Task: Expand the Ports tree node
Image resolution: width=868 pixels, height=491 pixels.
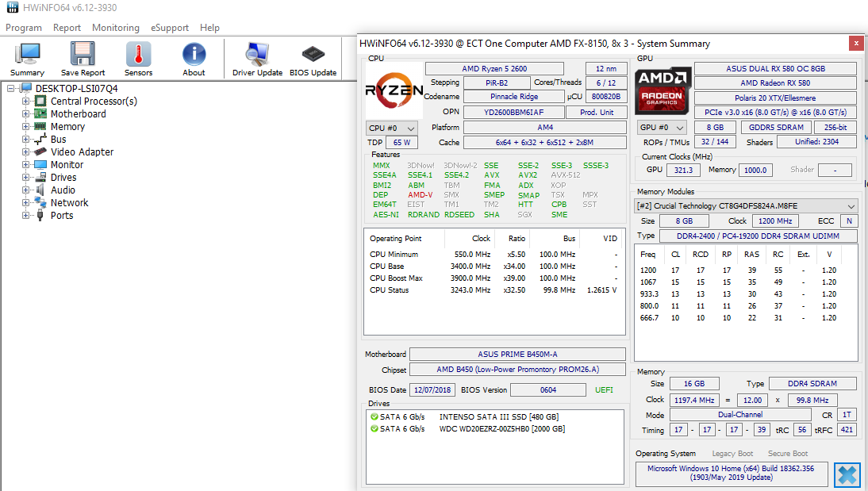Action: (25, 215)
